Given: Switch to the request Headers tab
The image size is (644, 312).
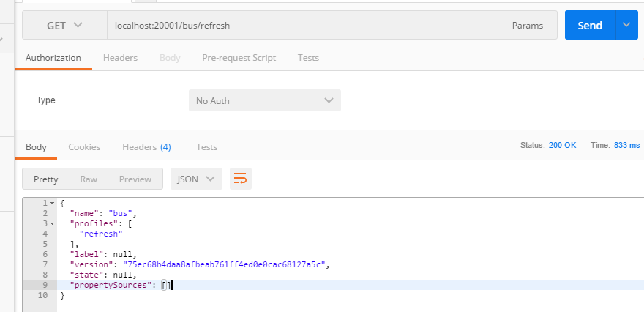Looking at the screenshot, I should point(120,58).
